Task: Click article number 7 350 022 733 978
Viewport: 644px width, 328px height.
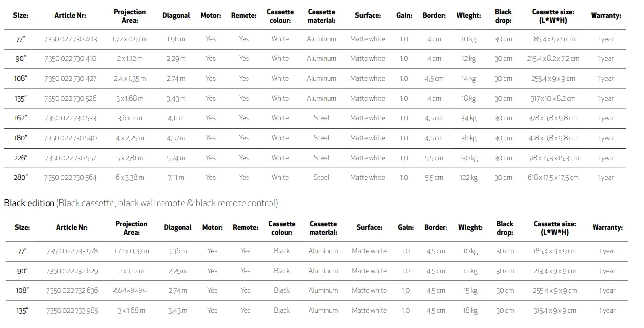Action: pos(72,251)
